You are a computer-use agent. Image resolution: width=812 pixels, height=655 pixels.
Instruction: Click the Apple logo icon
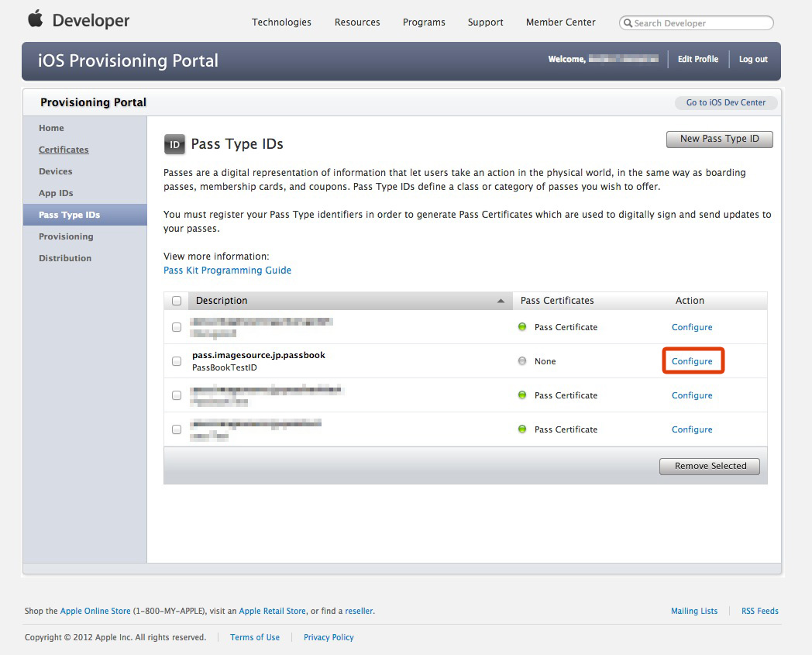click(x=35, y=19)
